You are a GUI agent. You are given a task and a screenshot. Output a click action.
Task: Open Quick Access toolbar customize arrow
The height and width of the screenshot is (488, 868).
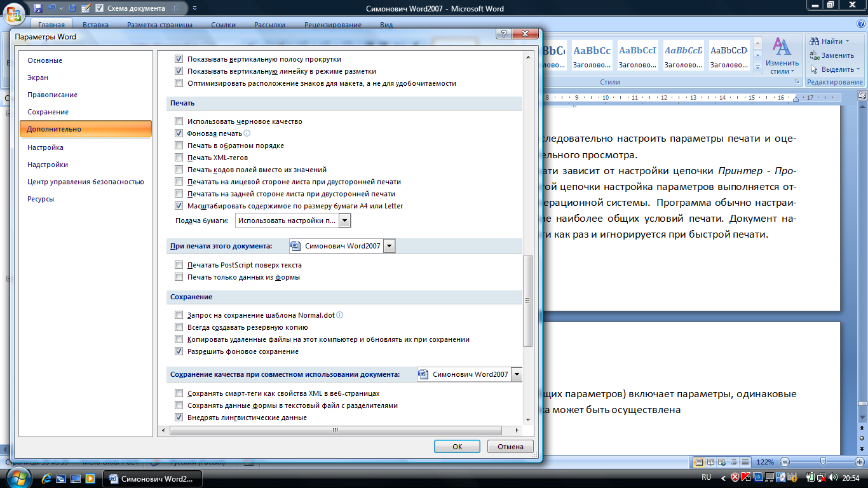[194, 8]
